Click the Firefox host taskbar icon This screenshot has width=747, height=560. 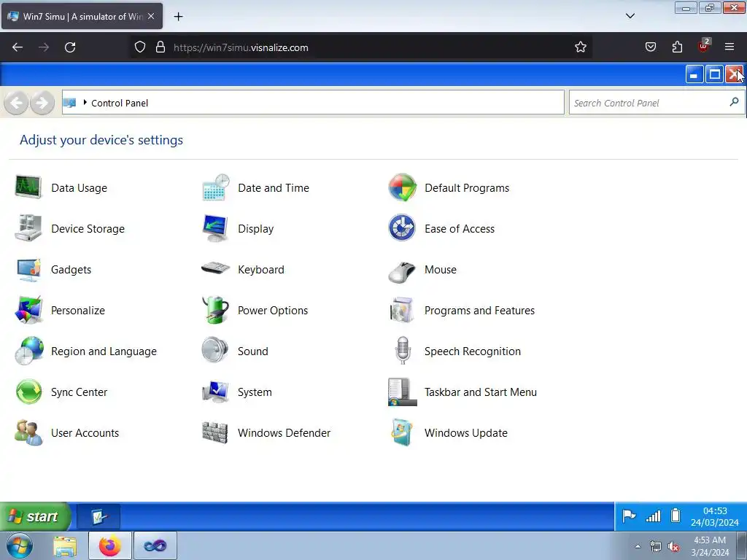109,545
